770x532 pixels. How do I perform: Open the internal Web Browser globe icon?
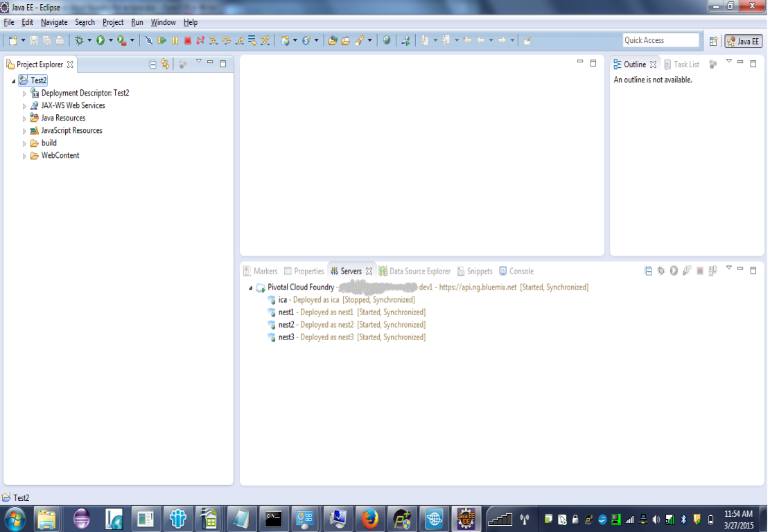click(387, 41)
